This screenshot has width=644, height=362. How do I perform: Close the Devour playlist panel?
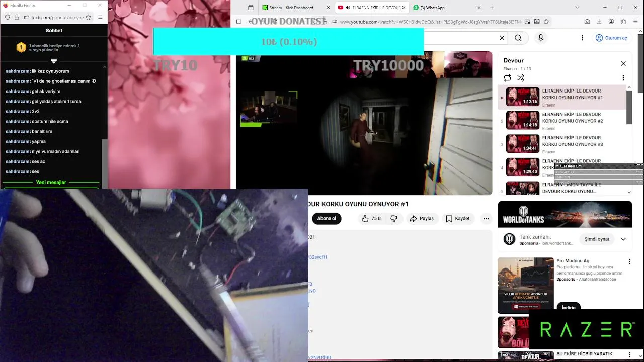(623, 63)
